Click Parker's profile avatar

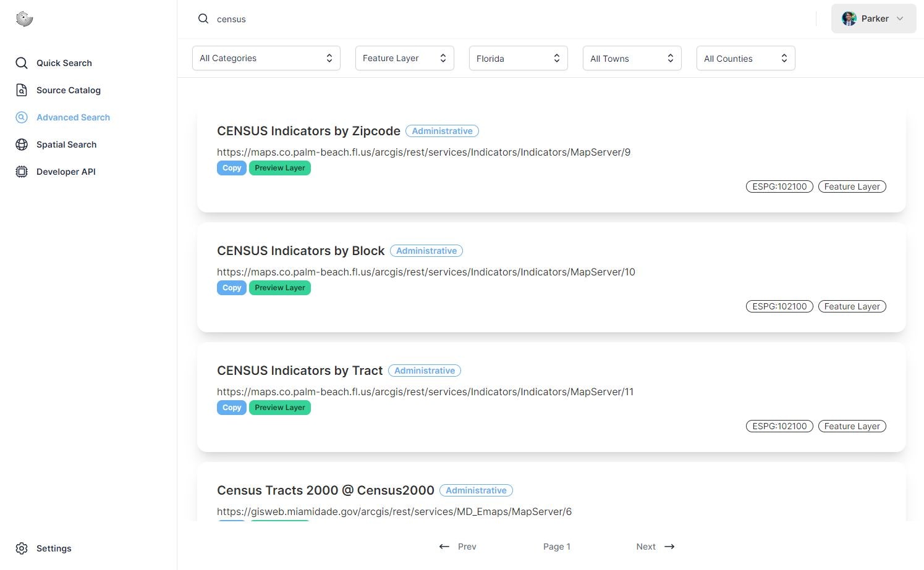[x=849, y=19]
